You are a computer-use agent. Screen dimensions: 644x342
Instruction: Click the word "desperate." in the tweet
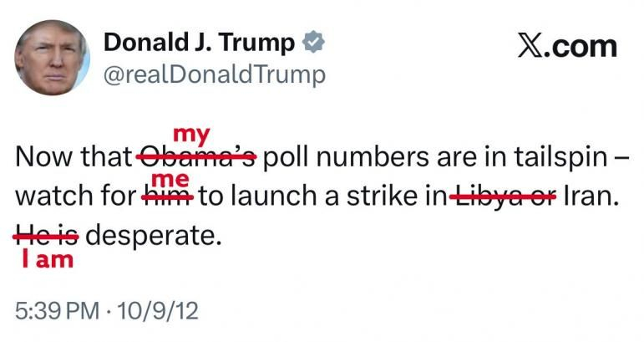[154, 237]
